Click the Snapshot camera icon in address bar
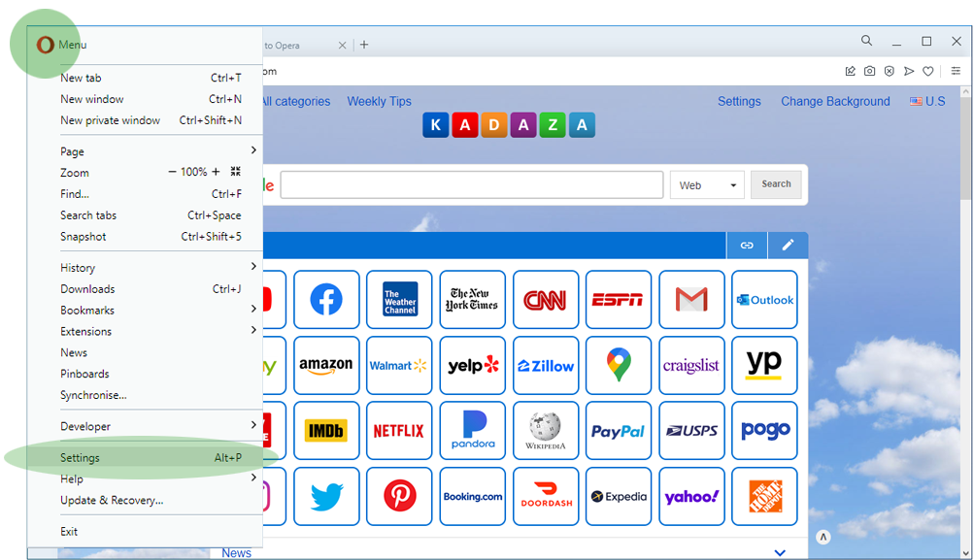The image size is (974, 560). 870,71
